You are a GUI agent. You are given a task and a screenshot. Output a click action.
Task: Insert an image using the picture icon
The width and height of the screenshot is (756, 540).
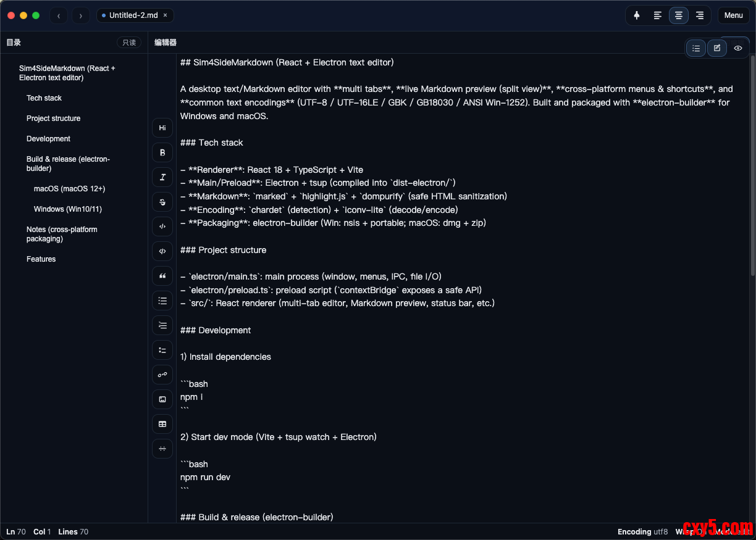pyautogui.click(x=162, y=399)
